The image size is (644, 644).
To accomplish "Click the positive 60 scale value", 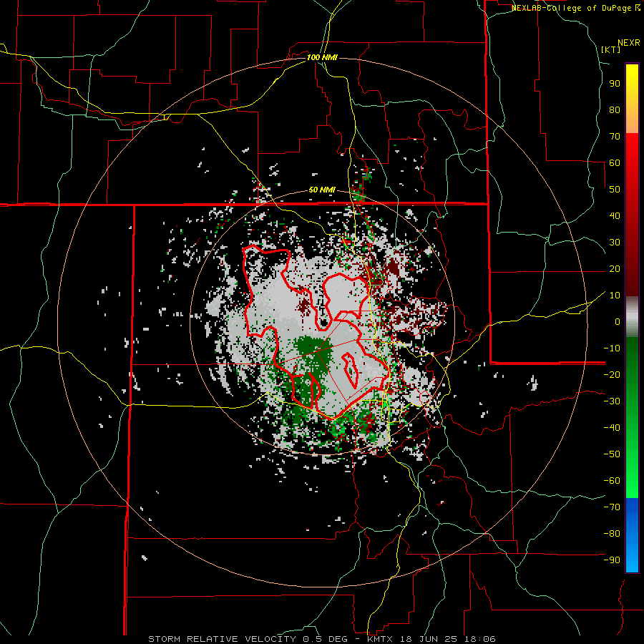I will tap(615, 162).
